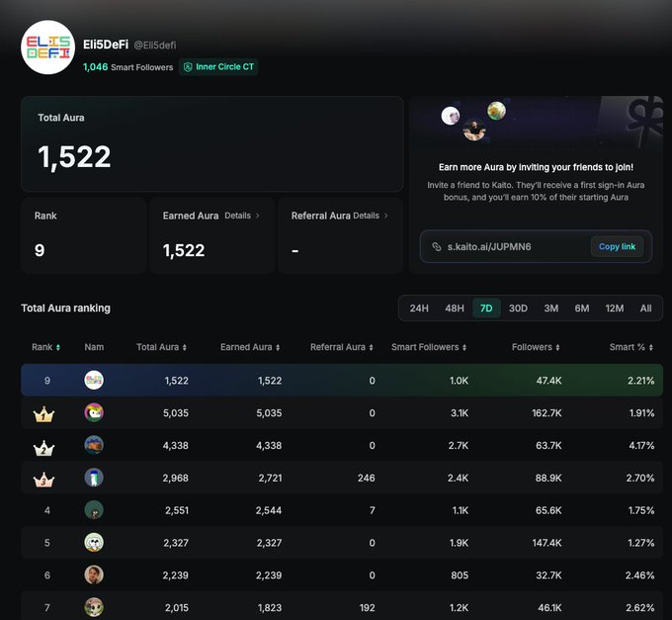Screen dimensions: 672x620
Task: Open avatar of rank 5 user
Action: (x=94, y=543)
